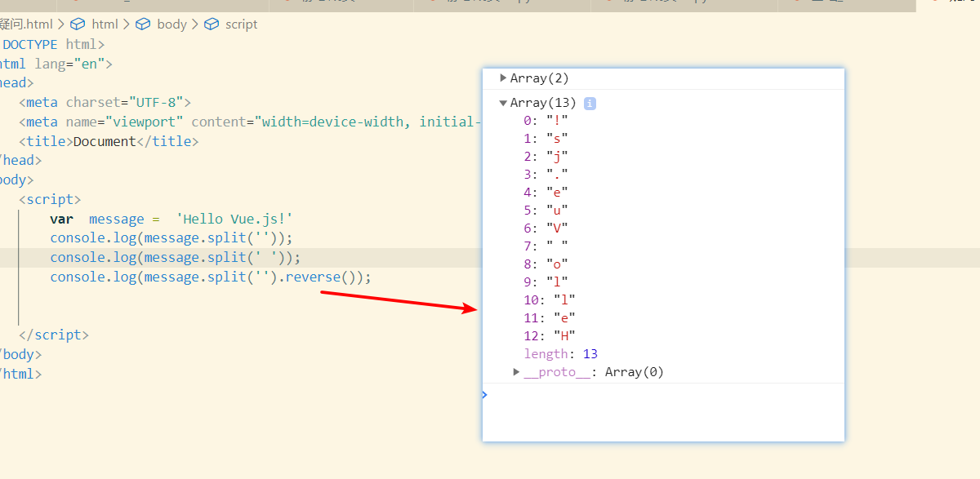
Task: Click the meta name="viewport" line
Action: 250,122
